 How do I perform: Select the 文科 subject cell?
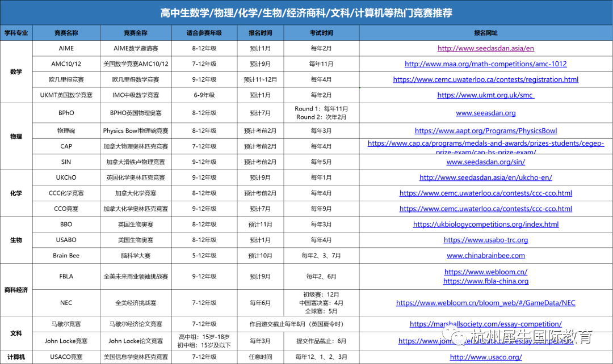click(16, 333)
